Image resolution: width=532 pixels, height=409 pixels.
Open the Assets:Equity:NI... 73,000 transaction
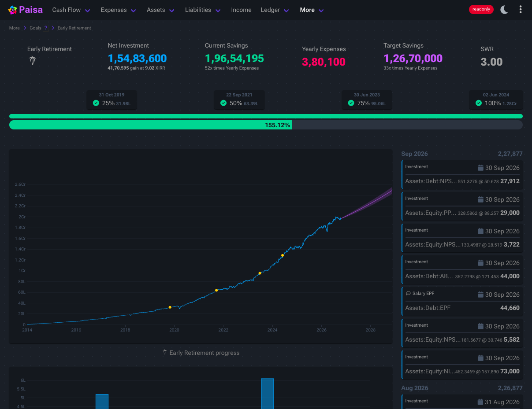click(462, 365)
